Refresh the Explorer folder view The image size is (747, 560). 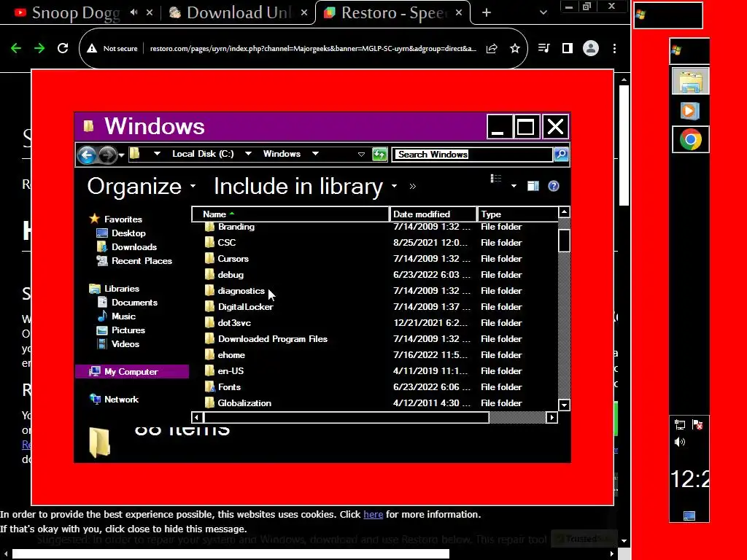pos(379,155)
